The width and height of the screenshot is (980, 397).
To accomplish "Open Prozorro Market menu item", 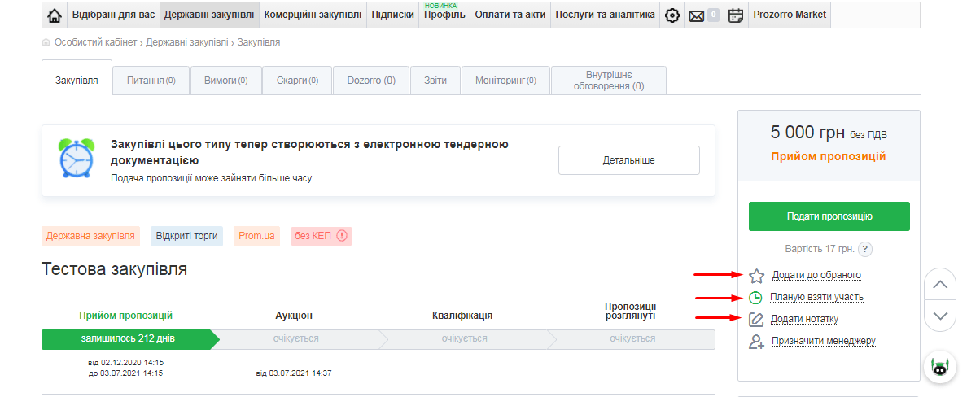I will [789, 15].
